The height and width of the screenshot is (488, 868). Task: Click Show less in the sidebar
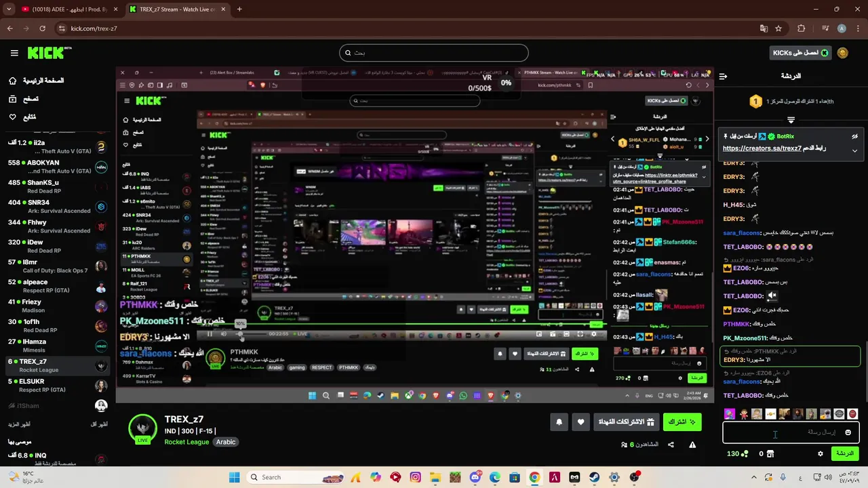tap(99, 424)
